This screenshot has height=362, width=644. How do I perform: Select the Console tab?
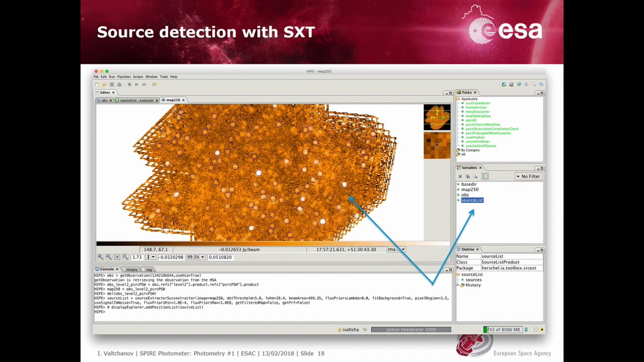107,269
